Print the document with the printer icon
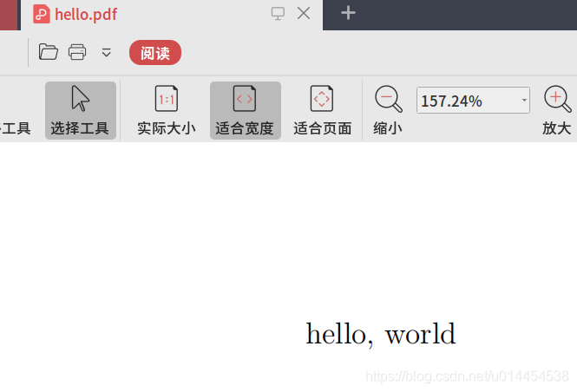This screenshot has width=577, height=392. click(77, 52)
